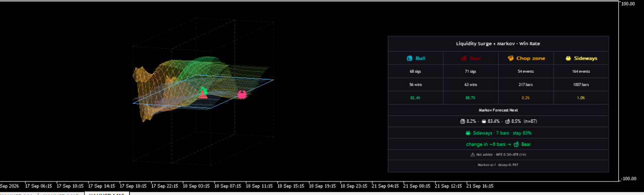
Task: Click the '18 Sep 07:15' time axis label
Action: pyautogui.click(x=228, y=185)
